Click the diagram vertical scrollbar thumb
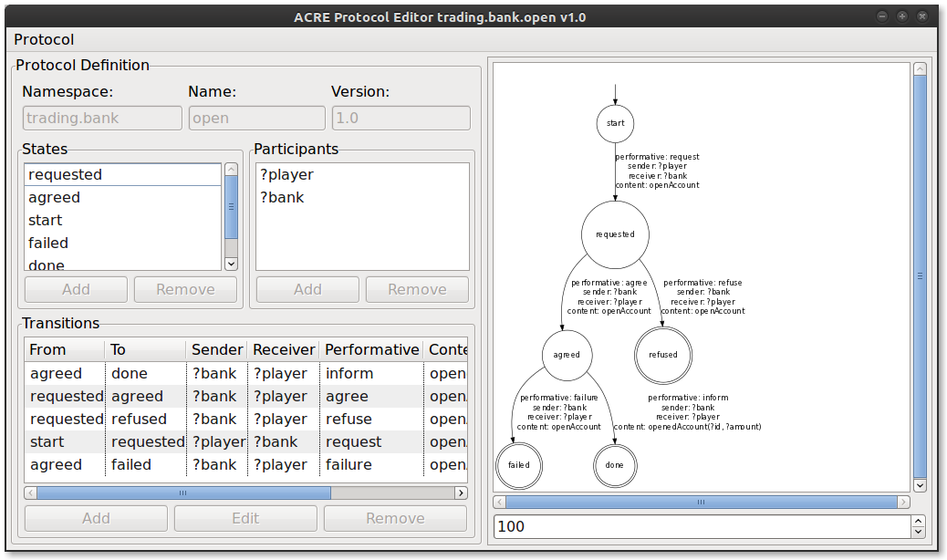 (920, 276)
